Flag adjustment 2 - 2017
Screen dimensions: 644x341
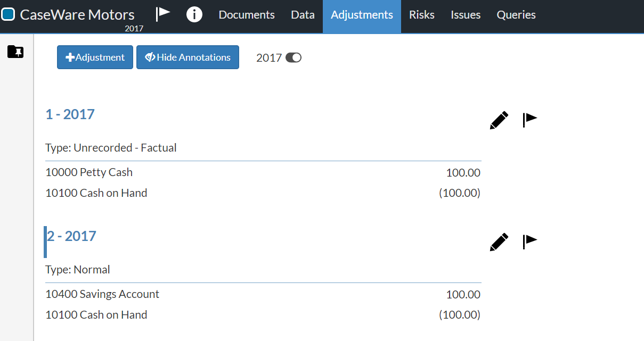(529, 241)
